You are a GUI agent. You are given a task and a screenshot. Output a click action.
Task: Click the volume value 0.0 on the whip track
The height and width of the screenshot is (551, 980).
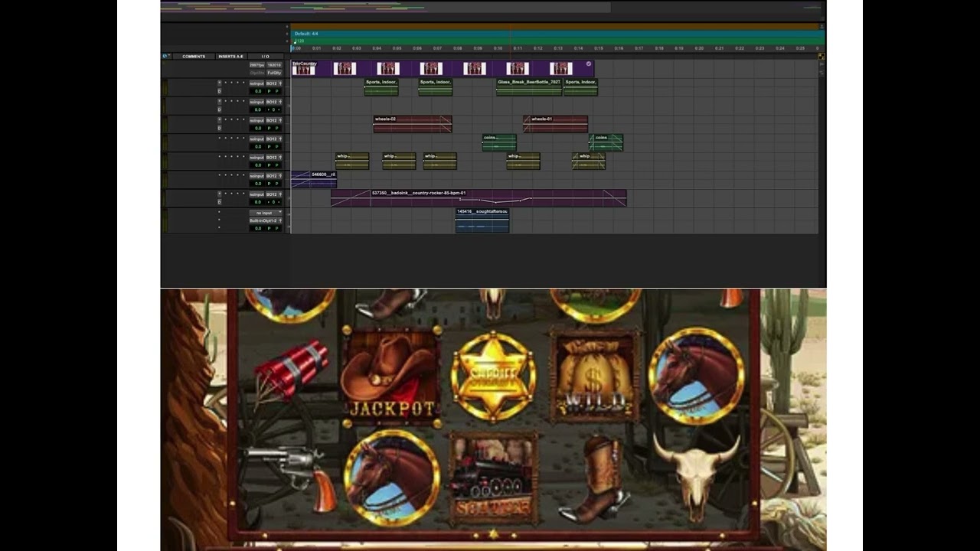pyautogui.click(x=258, y=165)
